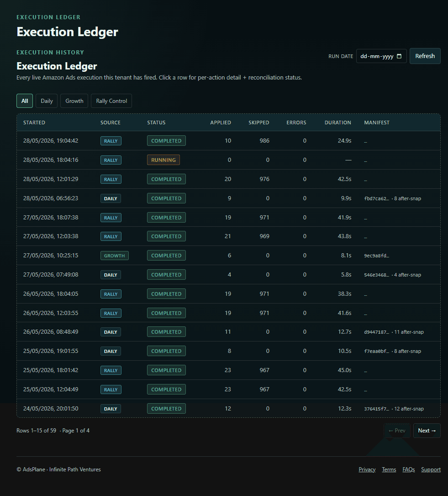This screenshot has height=496, width=448.
Task: Click the SKIPPED column header
Action: pyautogui.click(x=259, y=123)
